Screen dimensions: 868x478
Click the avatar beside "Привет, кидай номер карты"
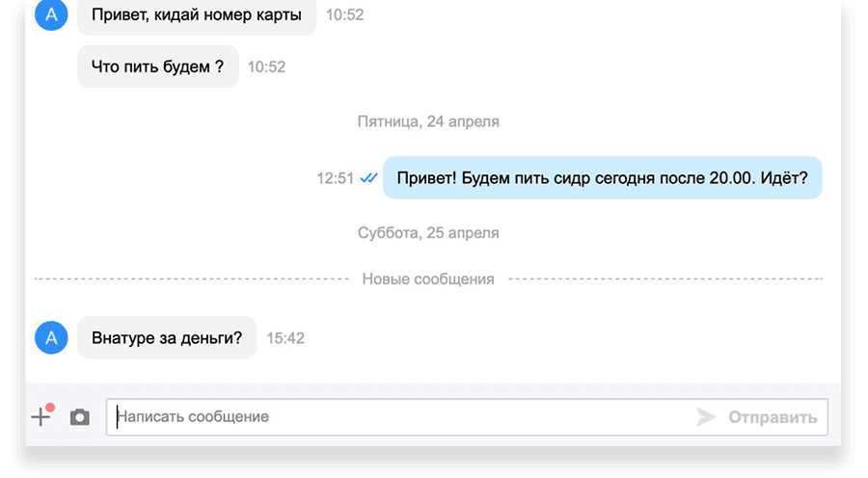point(51,15)
